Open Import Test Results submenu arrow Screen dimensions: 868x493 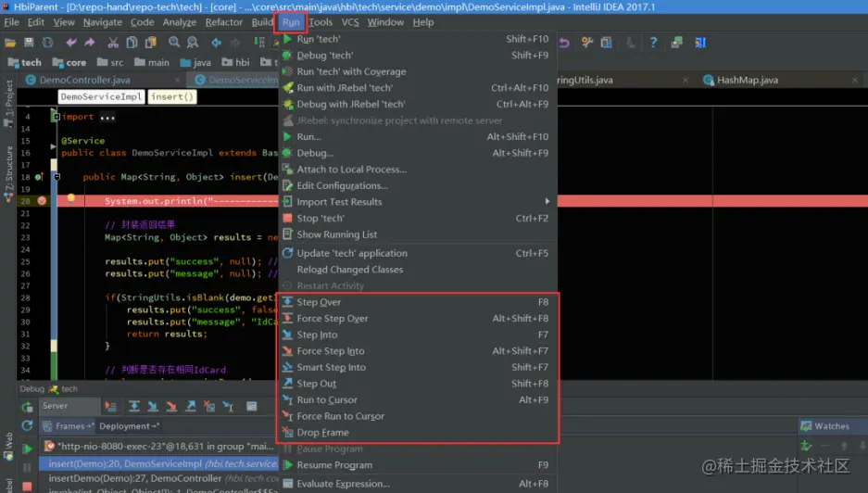pyautogui.click(x=547, y=202)
